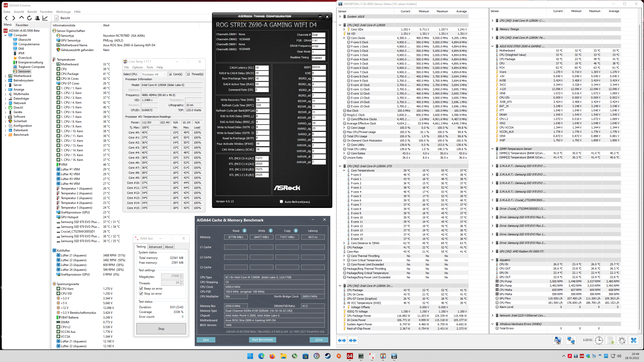Expand the Memory Timings group in HWiNFO
Screen dimensions: 644x362
493,29
